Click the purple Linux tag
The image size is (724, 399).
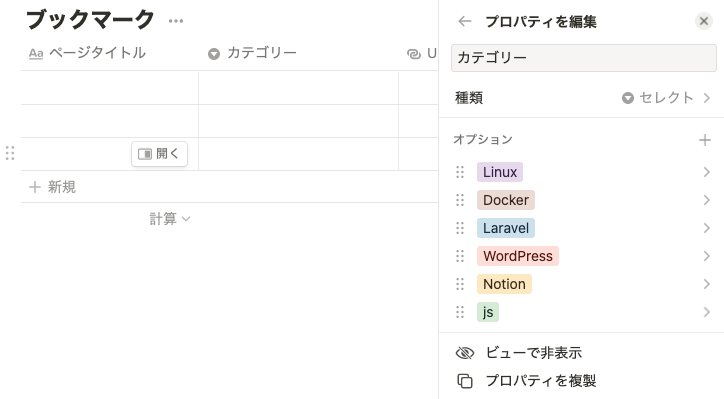click(500, 172)
